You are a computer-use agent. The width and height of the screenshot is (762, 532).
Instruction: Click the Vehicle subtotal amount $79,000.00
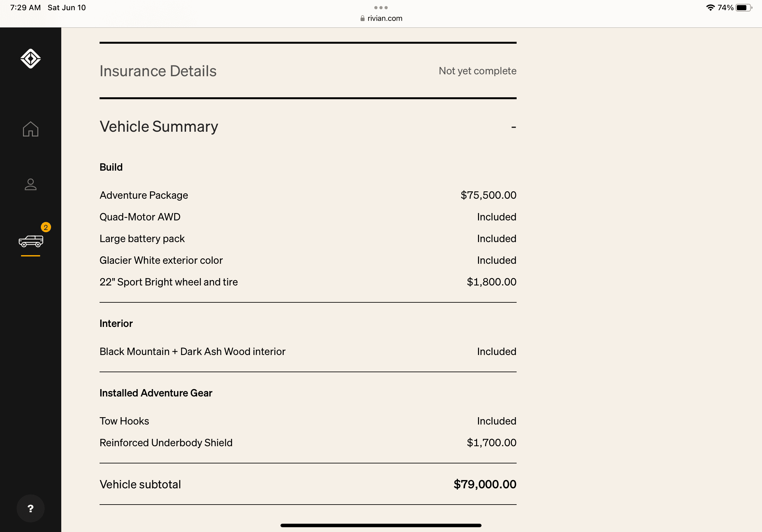[485, 484]
